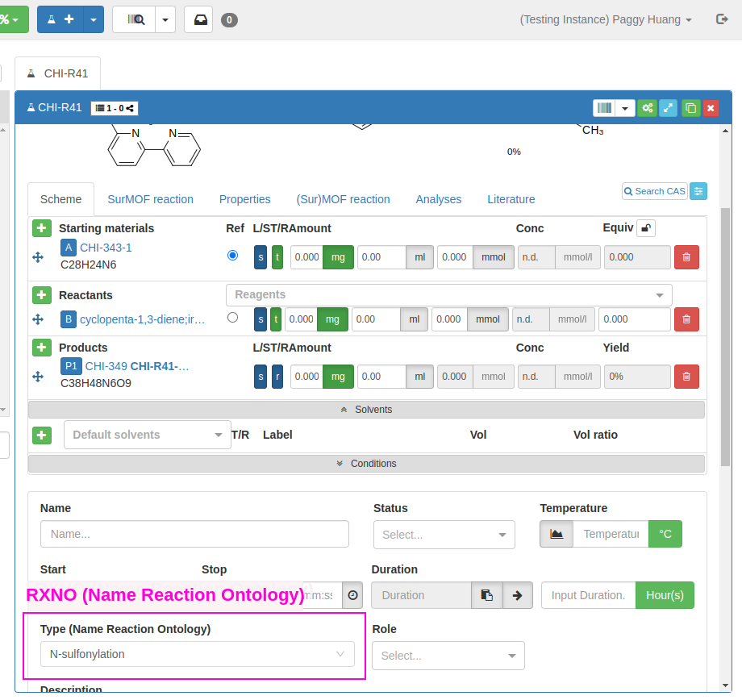Set cyclopenta-1,3-diene reactant as reference
Screen dimensions: 742x700
[x=233, y=318]
